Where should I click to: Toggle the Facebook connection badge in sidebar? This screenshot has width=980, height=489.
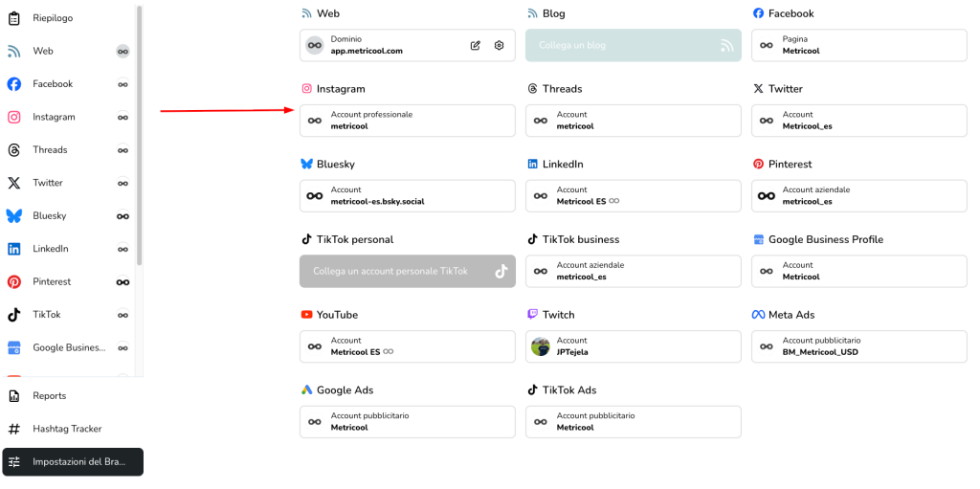click(122, 84)
